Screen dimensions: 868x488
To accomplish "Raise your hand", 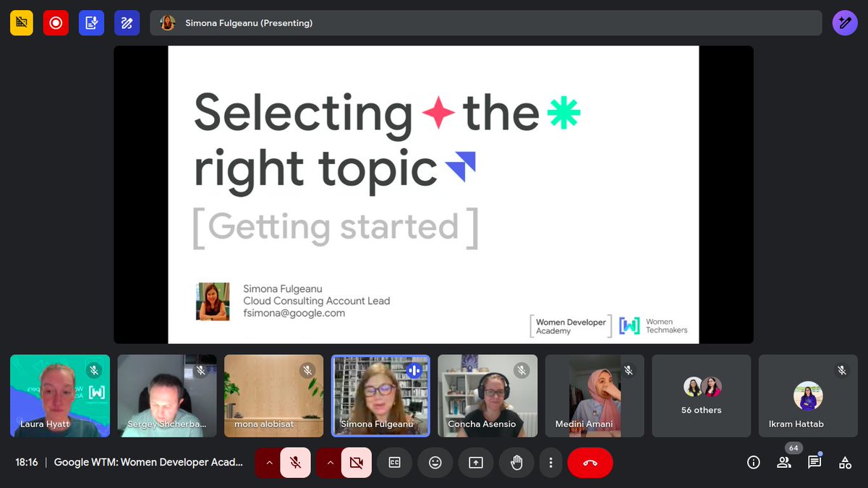I will coord(516,462).
